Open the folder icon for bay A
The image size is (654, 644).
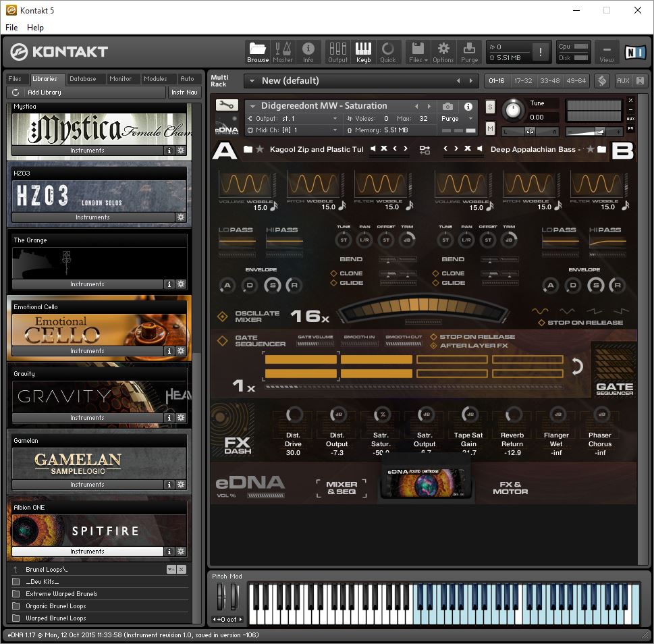pos(248,149)
